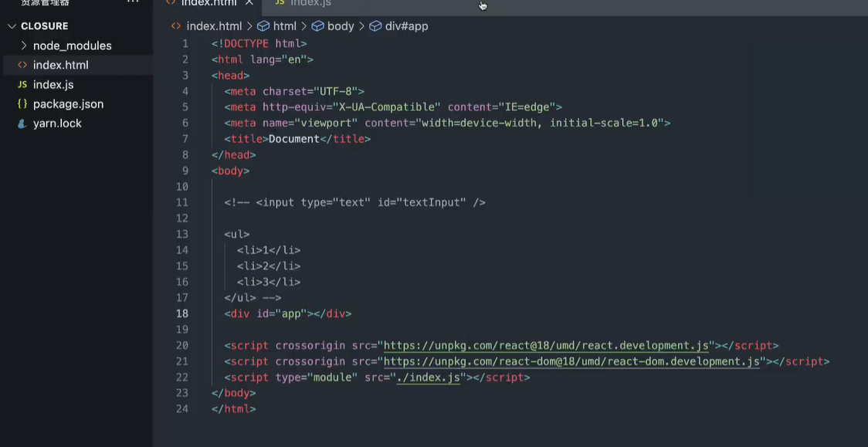Image resolution: width=868 pixels, height=447 pixels.
Task: Click the type="module" attribute on line 22
Action: 317,378
